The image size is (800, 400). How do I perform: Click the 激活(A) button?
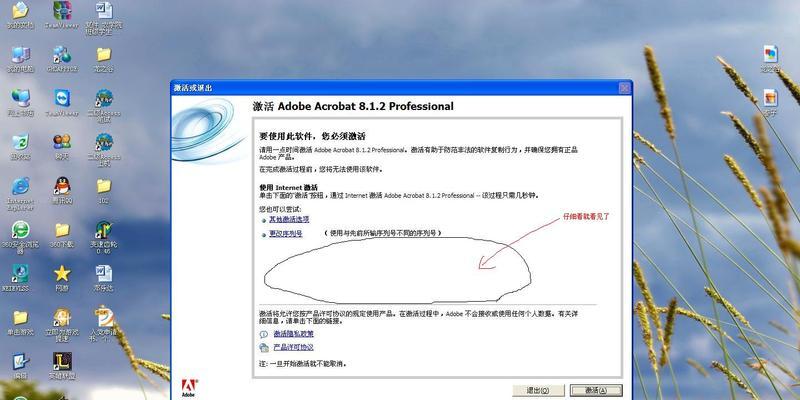tap(596, 390)
